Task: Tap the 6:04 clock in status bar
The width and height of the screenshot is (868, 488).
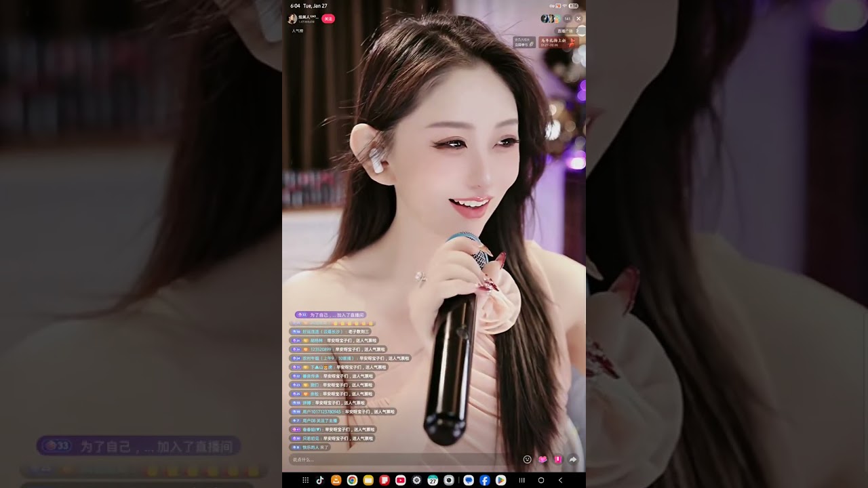Action: tap(294, 5)
